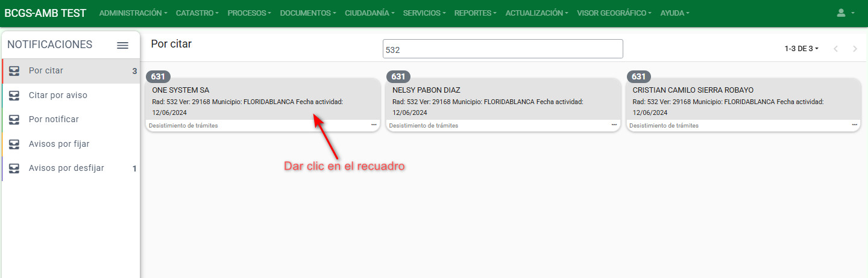Toggle the Notificaciones hamburger menu icon
The height and width of the screenshot is (278, 868).
pos(122,45)
